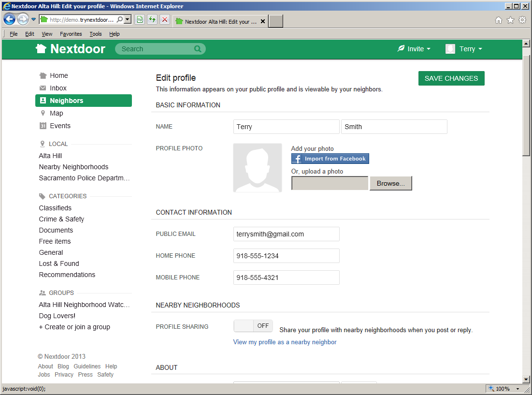Click the Import from Facebook button

pyautogui.click(x=330, y=158)
